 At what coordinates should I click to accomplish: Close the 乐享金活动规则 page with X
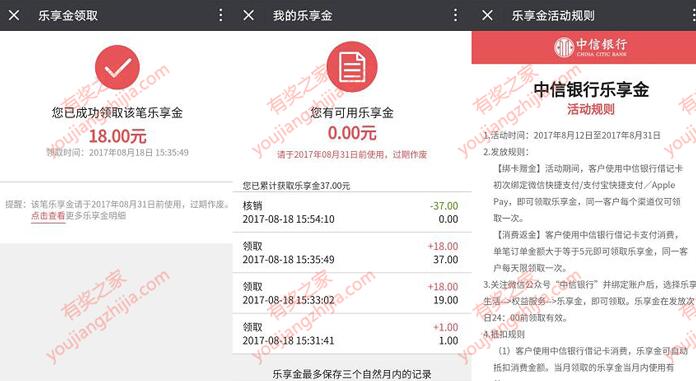487,16
